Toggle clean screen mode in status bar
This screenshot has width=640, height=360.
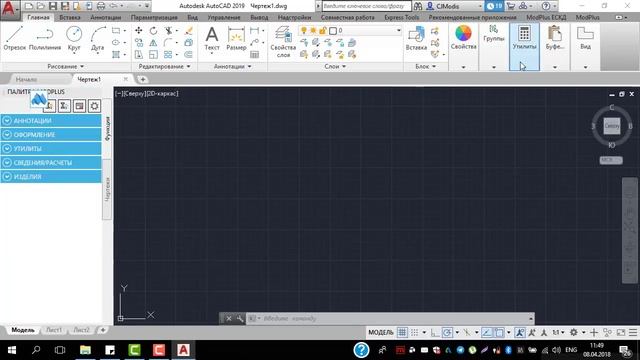coord(621,332)
